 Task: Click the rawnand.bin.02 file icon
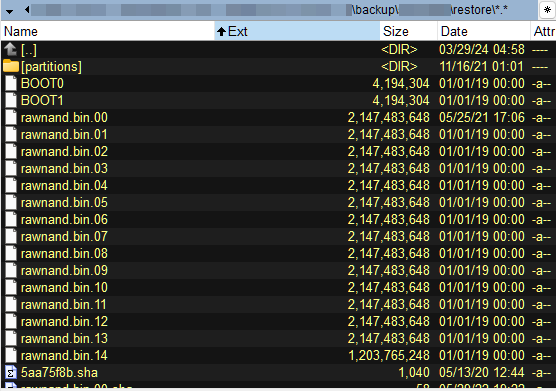(11, 151)
